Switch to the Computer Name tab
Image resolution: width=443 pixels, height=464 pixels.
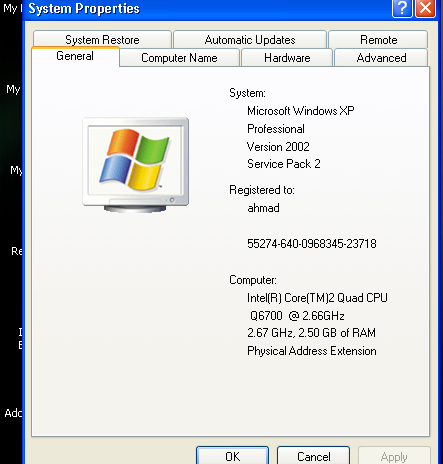click(x=179, y=58)
